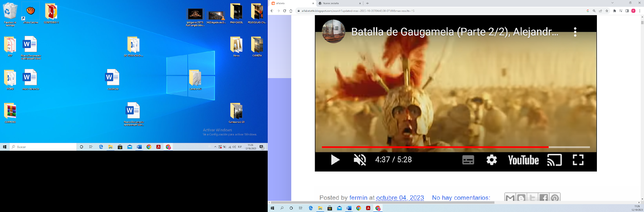
Task: Open Chrome side panel
Action: tap(627, 11)
